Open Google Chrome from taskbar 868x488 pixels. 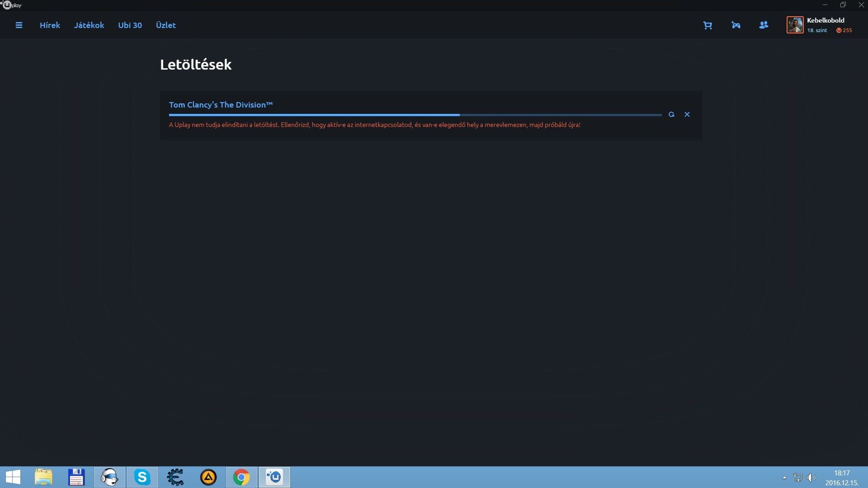(241, 477)
